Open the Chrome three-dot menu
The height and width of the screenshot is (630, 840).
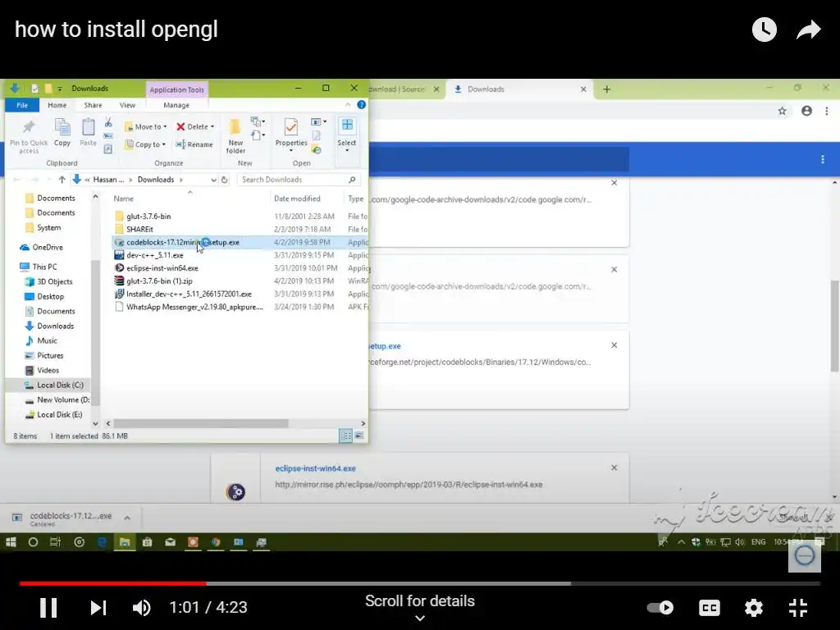click(827, 111)
